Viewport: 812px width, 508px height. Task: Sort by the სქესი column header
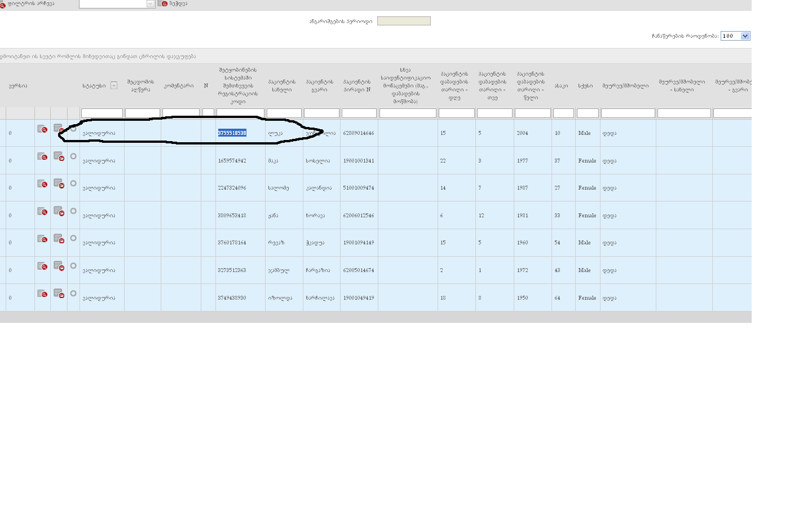tap(585, 86)
